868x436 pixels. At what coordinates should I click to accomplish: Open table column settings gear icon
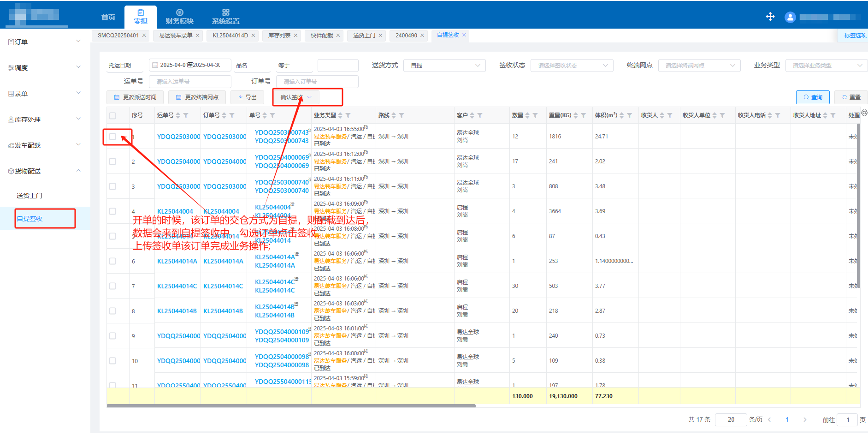pyautogui.click(x=864, y=113)
